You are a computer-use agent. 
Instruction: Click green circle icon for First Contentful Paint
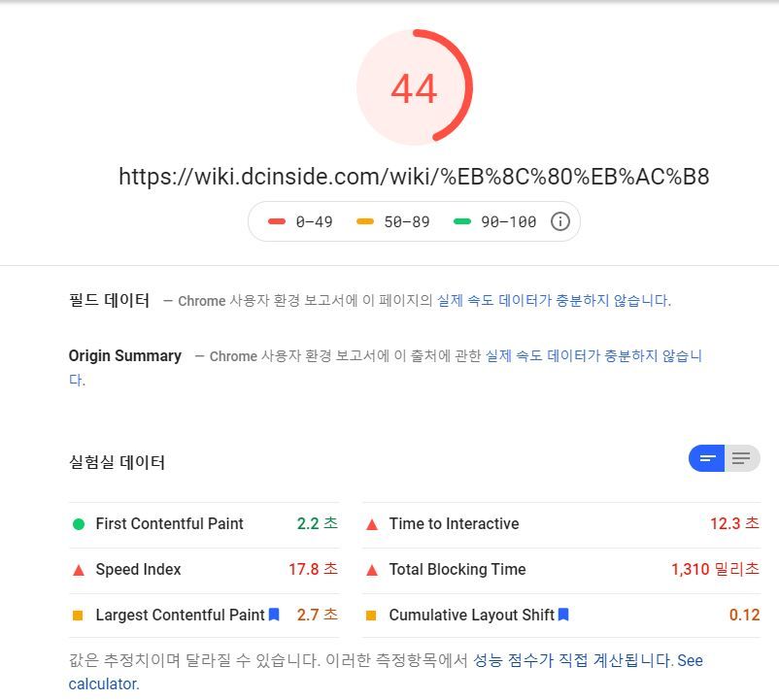coord(79,524)
